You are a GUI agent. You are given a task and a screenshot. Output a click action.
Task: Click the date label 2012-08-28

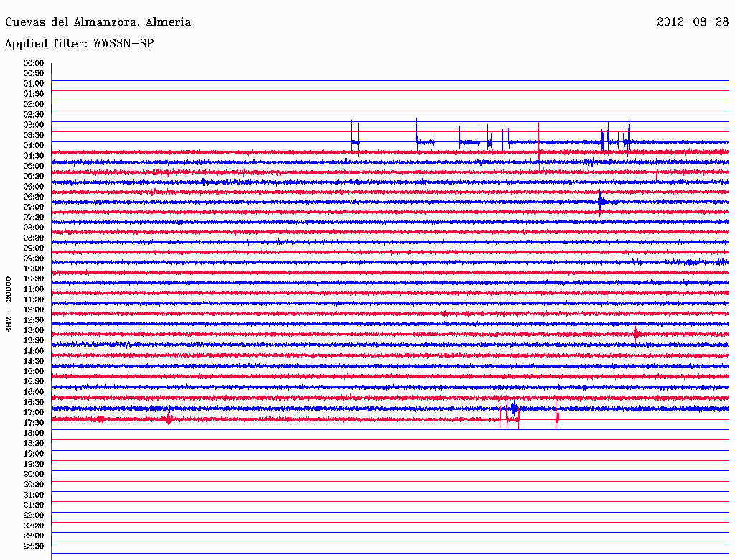coord(693,22)
